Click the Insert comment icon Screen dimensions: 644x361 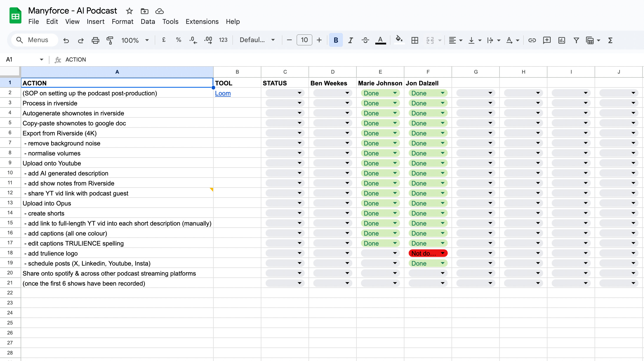click(x=547, y=40)
